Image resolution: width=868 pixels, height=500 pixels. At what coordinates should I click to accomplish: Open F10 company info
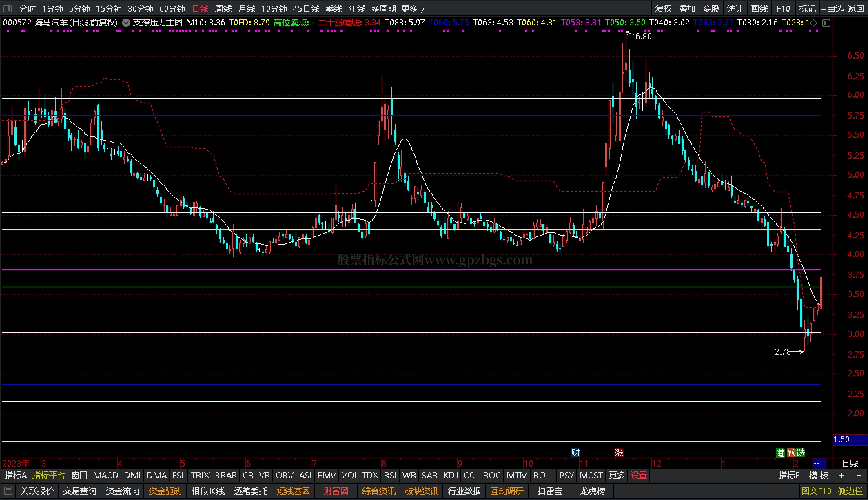tap(783, 9)
